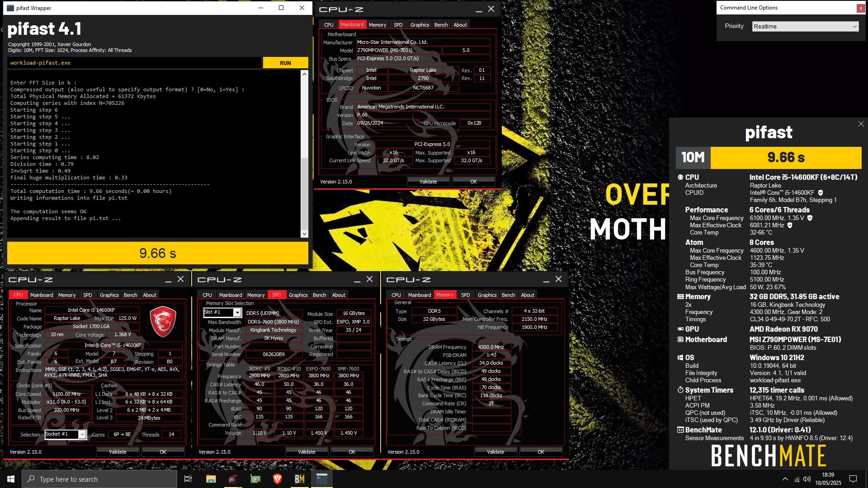Click the verified shield beside CPUID value
Viewport: 868px width, 488px height.
[821, 192]
